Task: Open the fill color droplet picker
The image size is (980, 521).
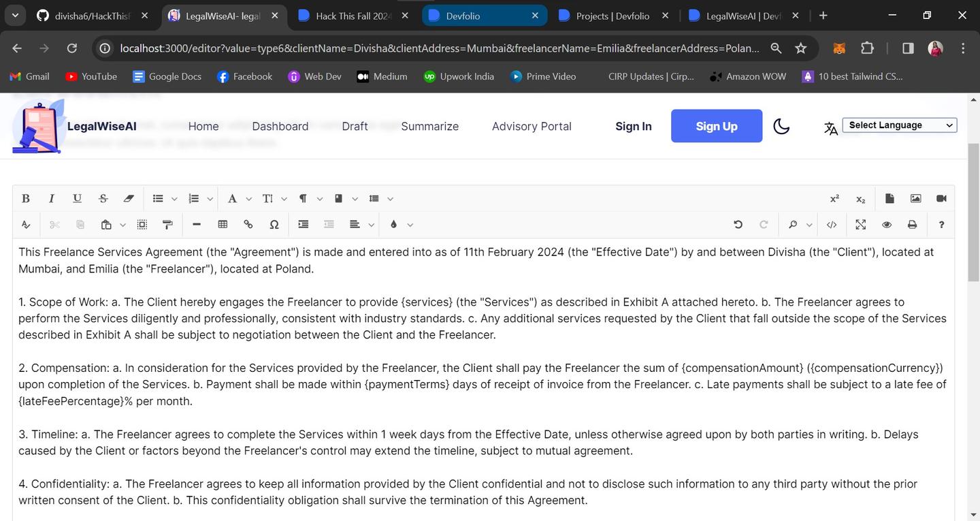Action: point(393,224)
